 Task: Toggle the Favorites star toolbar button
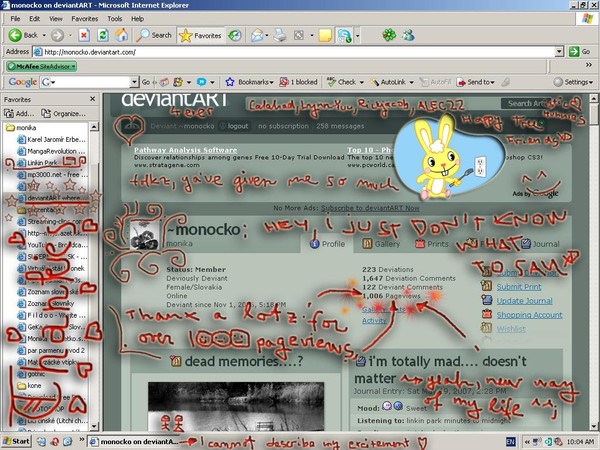click(x=200, y=36)
